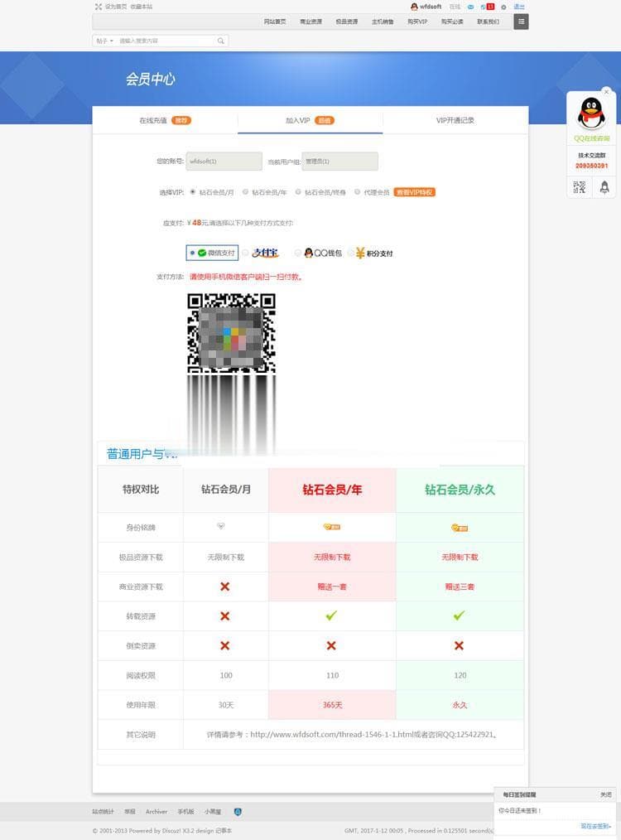The width and height of the screenshot is (621, 840).
Task: Select 钻石会员/年 radio option
Action: point(245,192)
